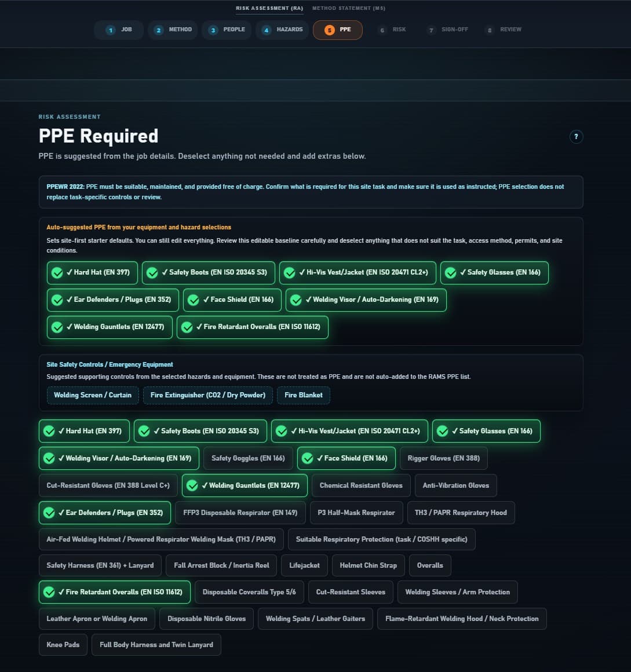This screenshot has height=672, width=631.
Task: Deselect auto-suggested Safety Glasses chip
Action: (494, 273)
